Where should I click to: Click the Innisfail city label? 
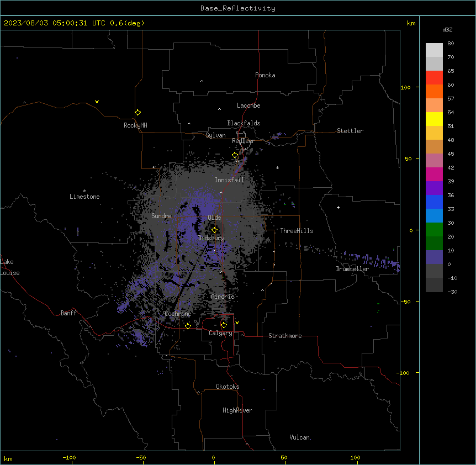(230, 180)
